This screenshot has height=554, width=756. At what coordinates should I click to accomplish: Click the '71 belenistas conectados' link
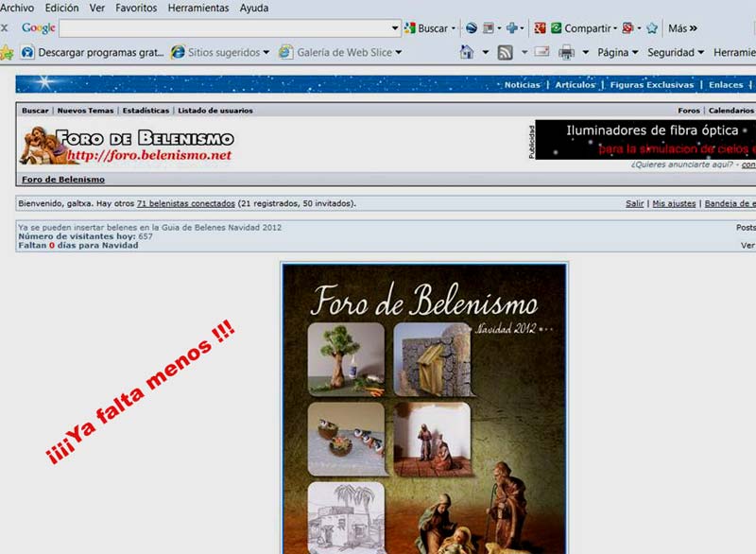(185, 203)
